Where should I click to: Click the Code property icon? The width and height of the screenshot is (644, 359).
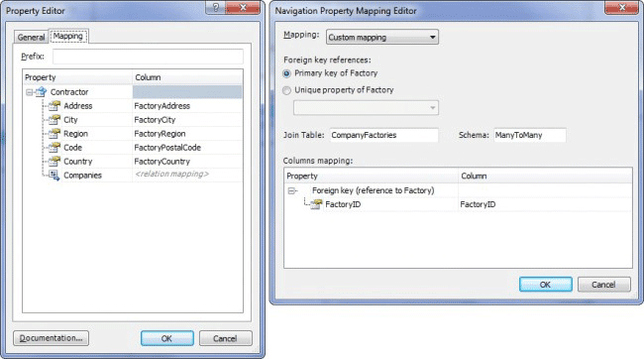click(x=54, y=147)
